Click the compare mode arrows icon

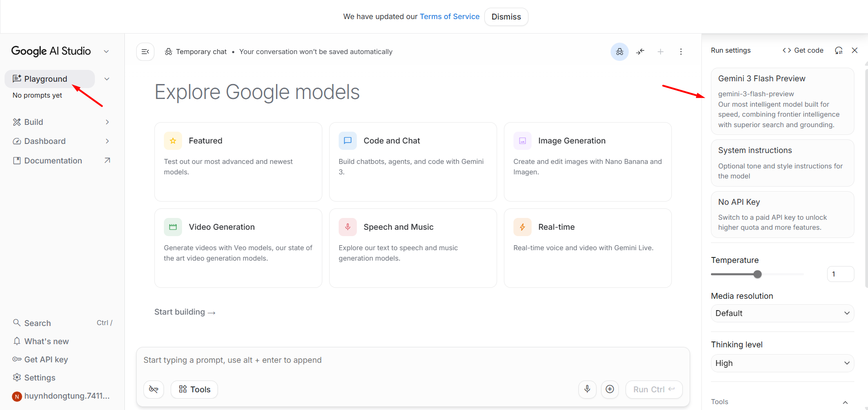(x=640, y=52)
